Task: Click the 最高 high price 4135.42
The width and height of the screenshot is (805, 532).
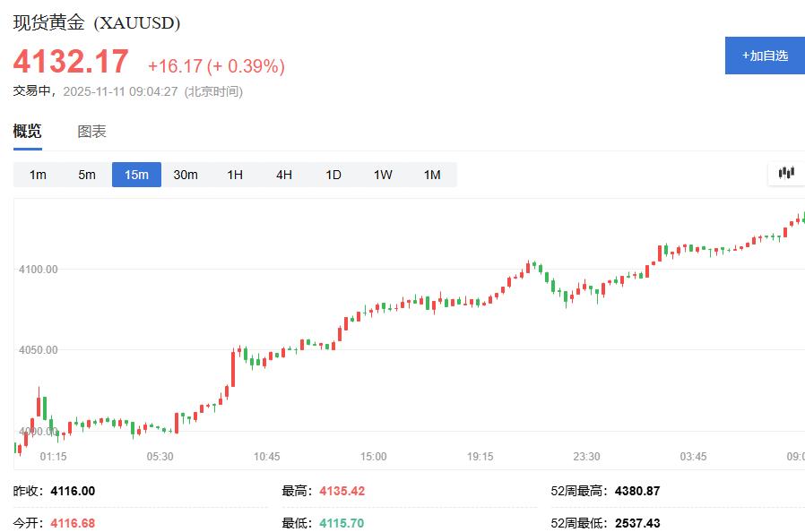Action: click(343, 491)
